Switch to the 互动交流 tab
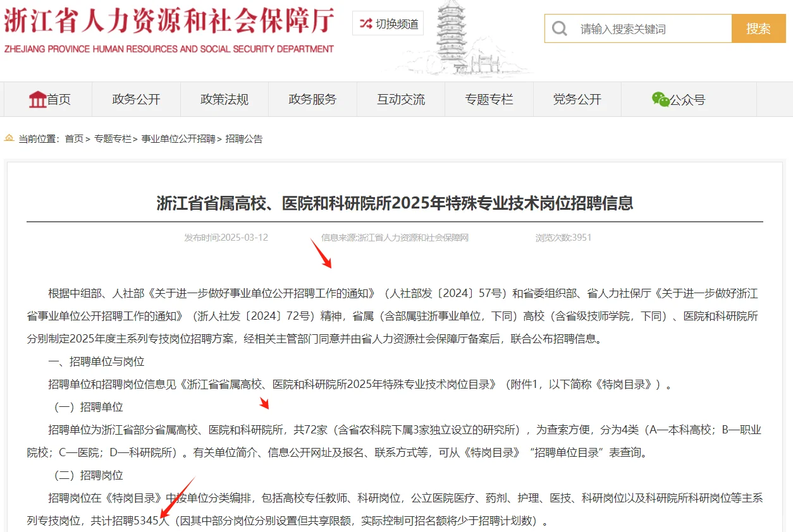 (x=401, y=99)
